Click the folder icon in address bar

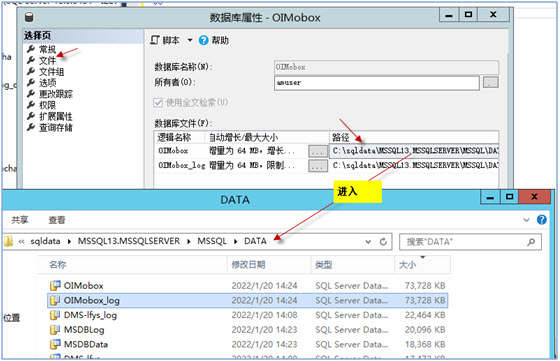8,241
